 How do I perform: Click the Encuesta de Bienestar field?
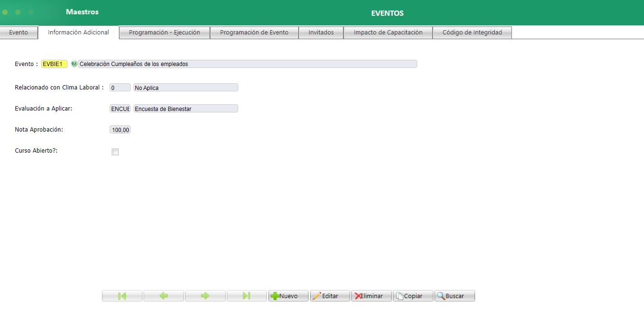click(x=186, y=109)
